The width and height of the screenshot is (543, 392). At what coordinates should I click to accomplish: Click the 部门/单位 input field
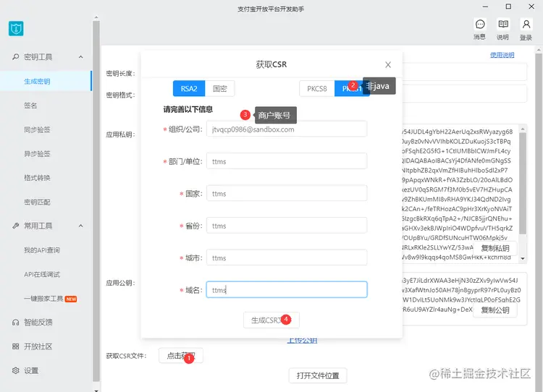point(287,161)
